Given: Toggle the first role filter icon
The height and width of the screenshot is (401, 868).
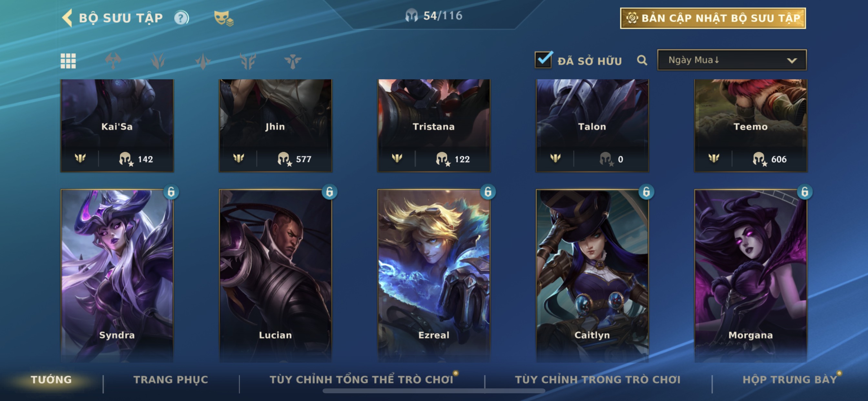Looking at the screenshot, I should click(113, 61).
